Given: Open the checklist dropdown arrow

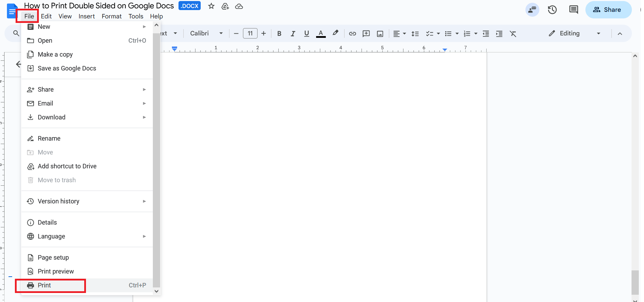Looking at the screenshot, I should pyautogui.click(x=438, y=34).
